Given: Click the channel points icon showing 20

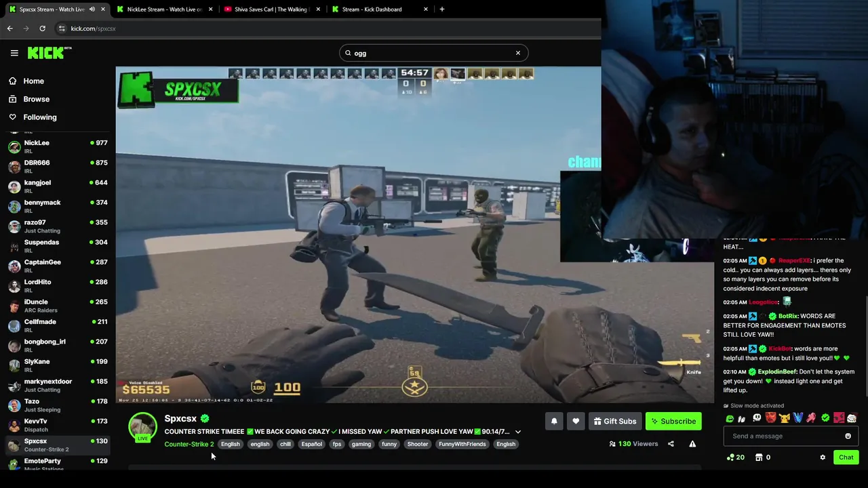Looking at the screenshot, I should coord(735,457).
